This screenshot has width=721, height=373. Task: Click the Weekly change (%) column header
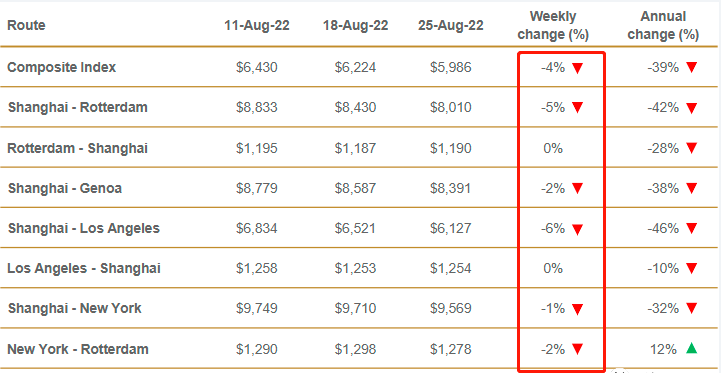553,26
